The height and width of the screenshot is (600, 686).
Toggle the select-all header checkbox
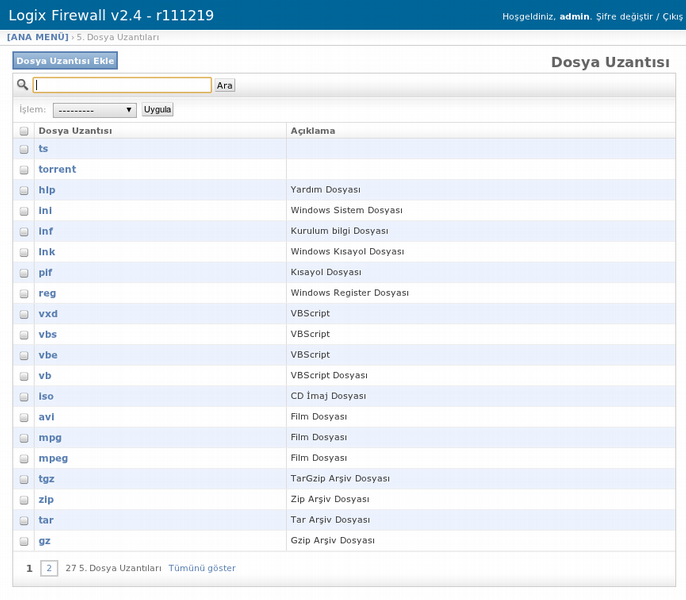pos(24,131)
